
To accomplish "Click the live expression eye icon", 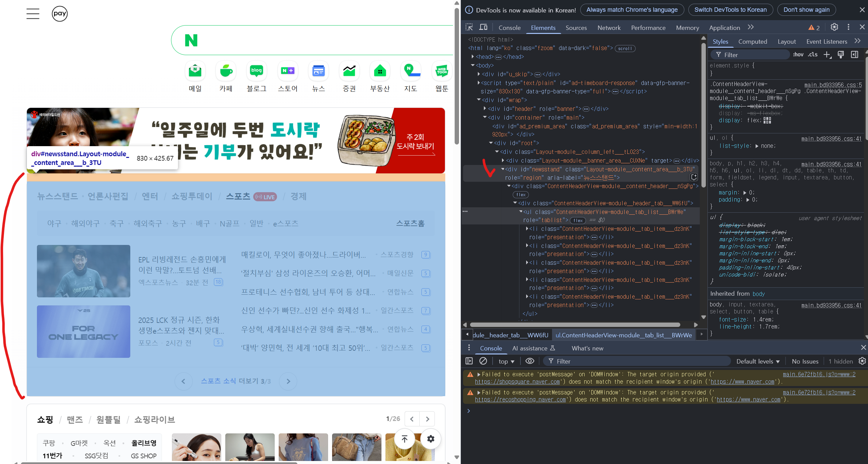I will pos(530,361).
